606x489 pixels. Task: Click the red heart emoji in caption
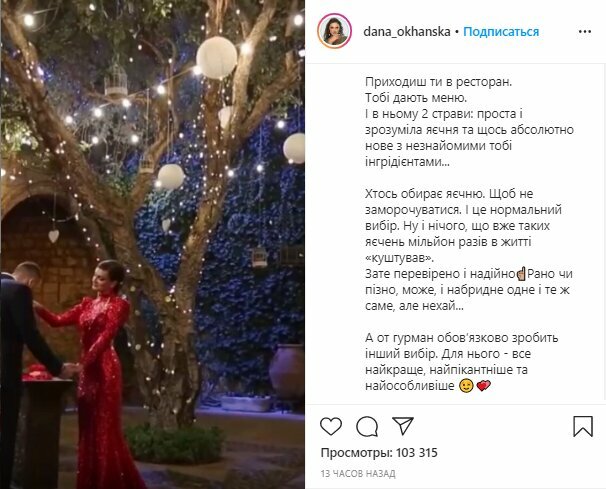483,386
